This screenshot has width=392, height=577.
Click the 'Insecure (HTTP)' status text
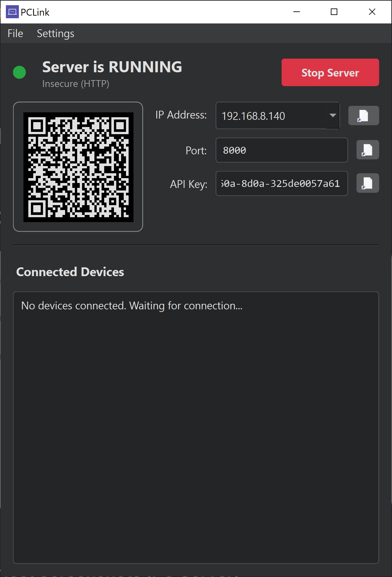point(76,84)
